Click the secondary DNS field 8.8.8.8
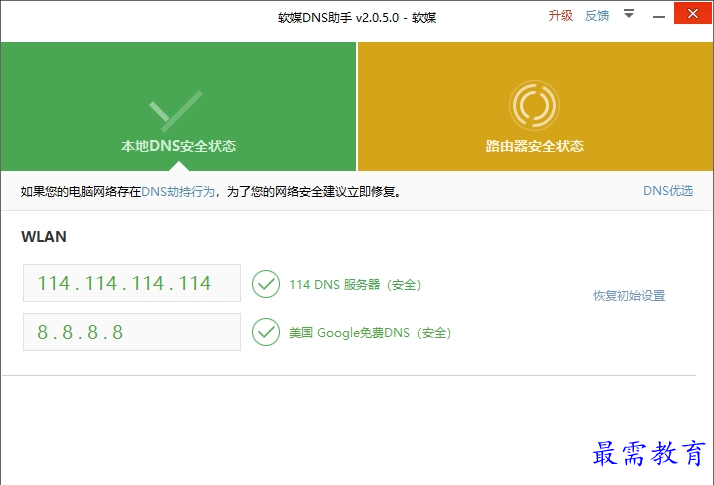The width and height of the screenshot is (714, 485). click(132, 332)
